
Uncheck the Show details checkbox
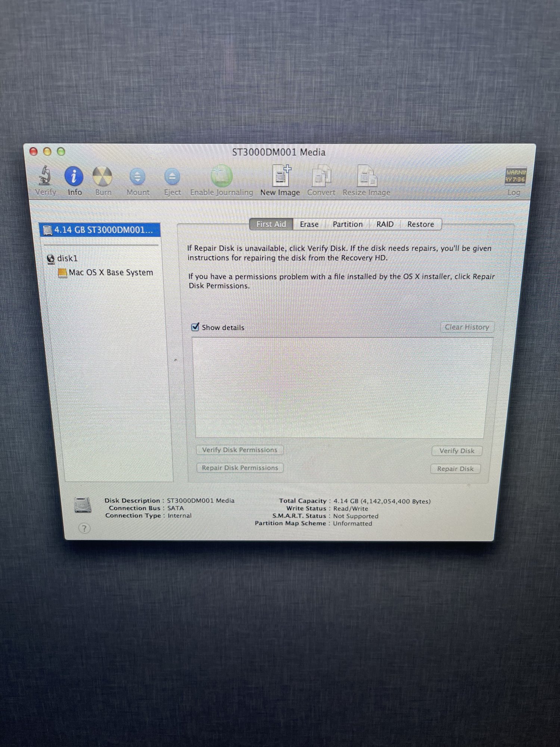tap(195, 327)
